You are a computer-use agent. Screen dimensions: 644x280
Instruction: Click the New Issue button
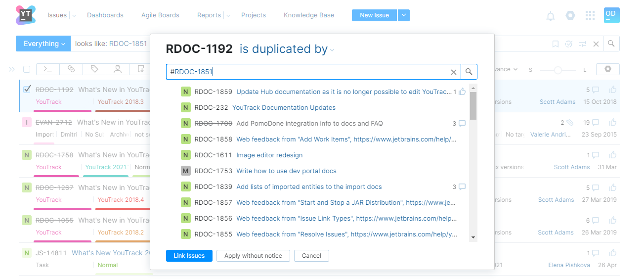pyautogui.click(x=374, y=15)
